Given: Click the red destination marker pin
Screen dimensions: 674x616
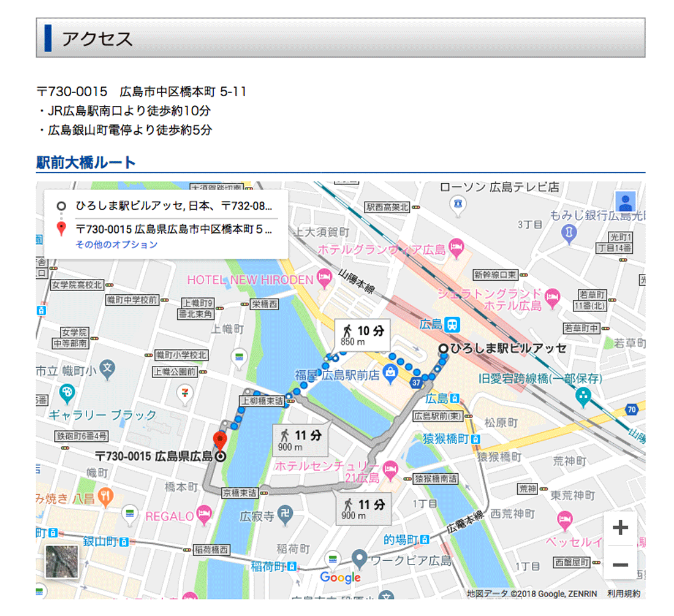Looking at the screenshot, I should (x=220, y=443).
